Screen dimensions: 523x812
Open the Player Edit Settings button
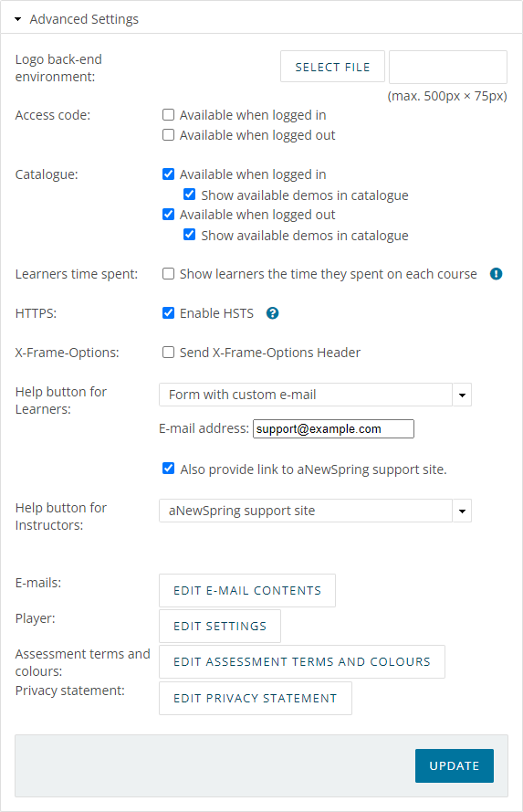click(x=220, y=626)
